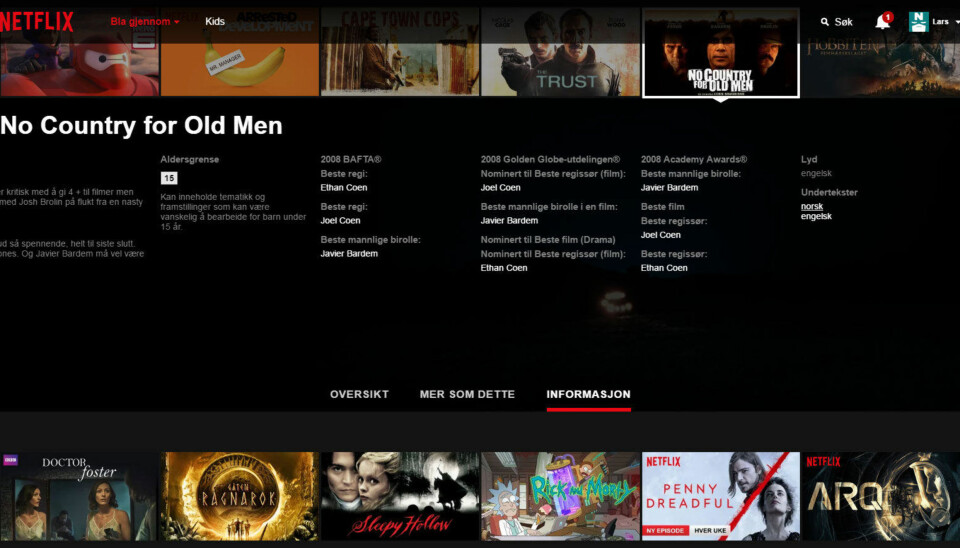
Task: Click the Lyd label
Action: (x=809, y=159)
